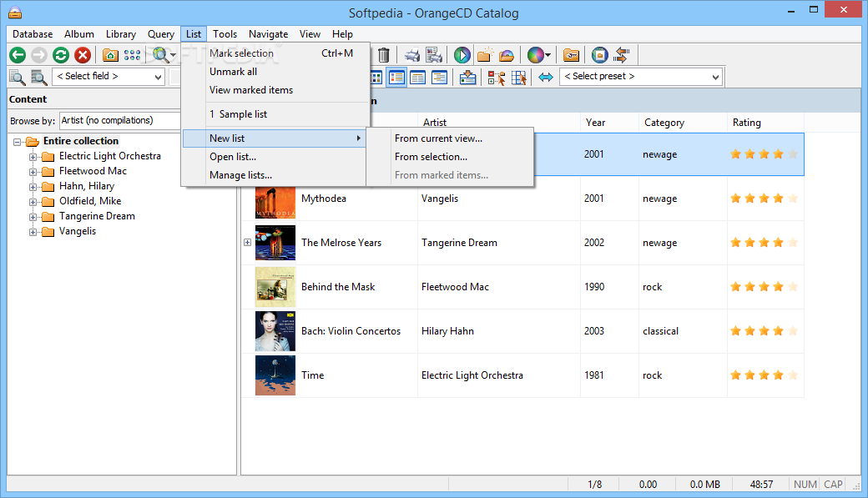Choose Open list... menu entry
The height and width of the screenshot is (498, 868).
tap(274, 157)
